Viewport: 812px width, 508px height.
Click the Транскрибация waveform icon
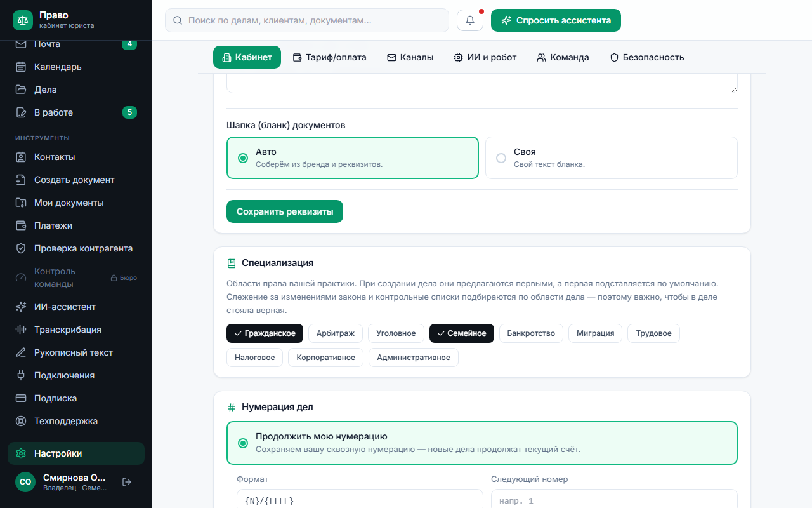click(x=21, y=330)
